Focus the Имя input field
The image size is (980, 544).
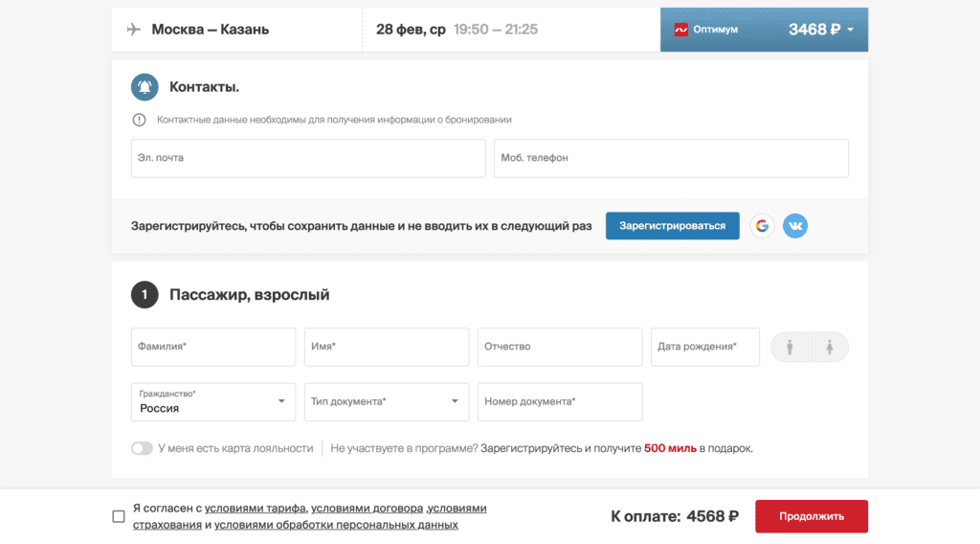pyautogui.click(x=387, y=347)
